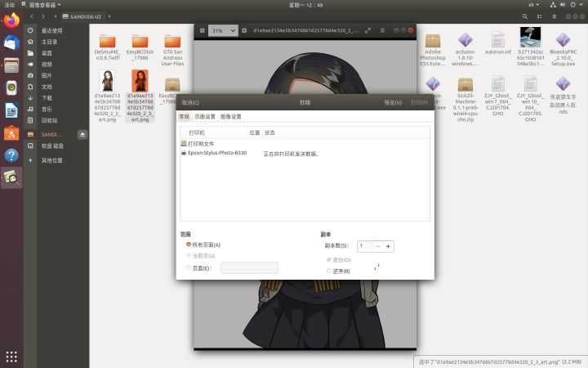This screenshot has height=368, width=588.
Task: Click the SANDISK-U2 path button
Action: tap(82, 16)
